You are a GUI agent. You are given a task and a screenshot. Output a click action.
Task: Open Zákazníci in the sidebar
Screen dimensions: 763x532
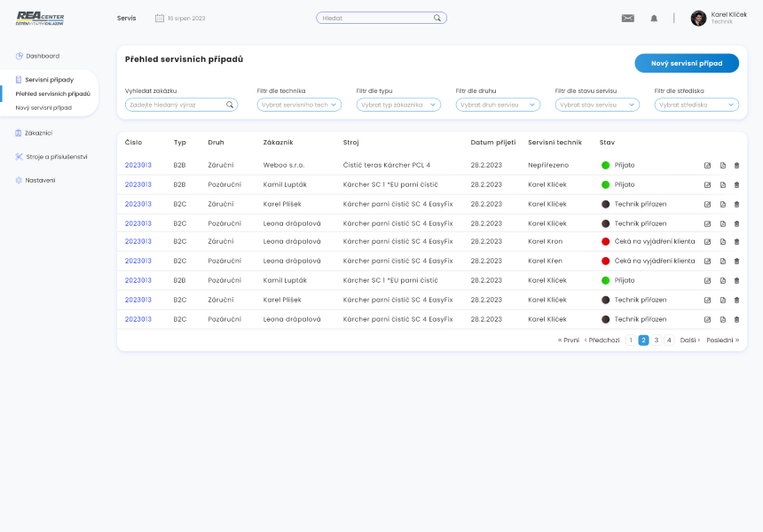(39, 133)
